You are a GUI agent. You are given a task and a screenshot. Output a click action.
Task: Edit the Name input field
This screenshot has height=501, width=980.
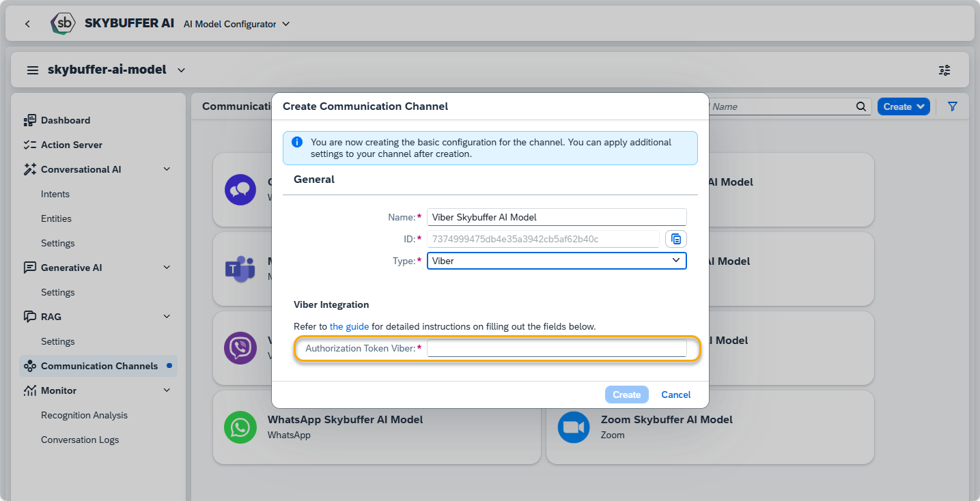click(557, 217)
